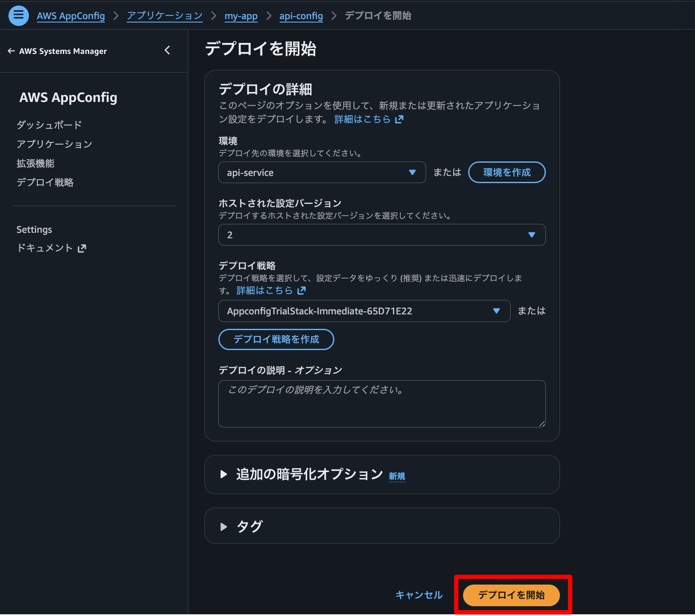Click the キャンセル link
This screenshot has height=616, width=695.
pyautogui.click(x=418, y=595)
